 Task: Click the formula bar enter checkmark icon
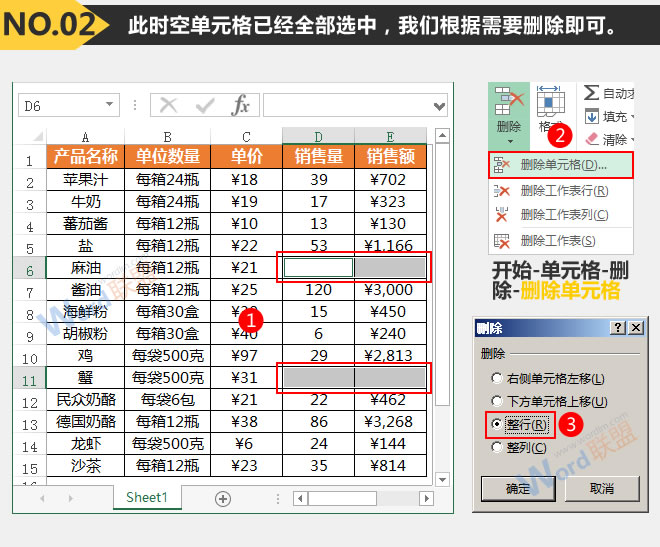[205, 106]
